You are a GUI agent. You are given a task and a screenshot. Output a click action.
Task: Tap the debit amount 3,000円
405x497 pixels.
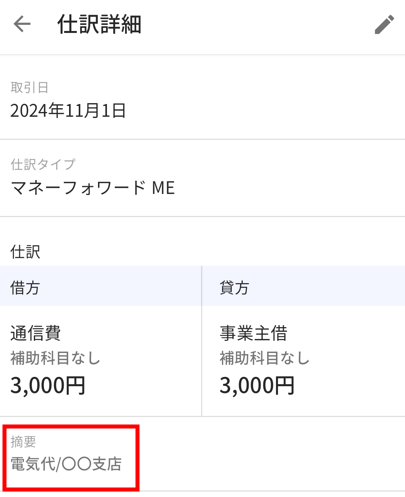tap(48, 385)
